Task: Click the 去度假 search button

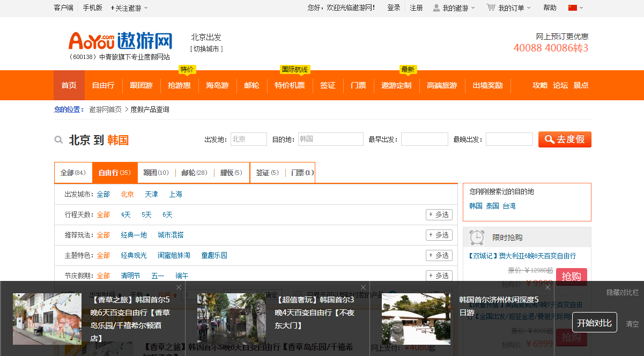Action: (565, 139)
